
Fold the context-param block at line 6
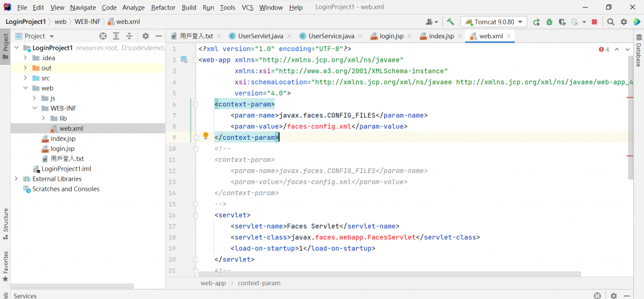coord(196,104)
